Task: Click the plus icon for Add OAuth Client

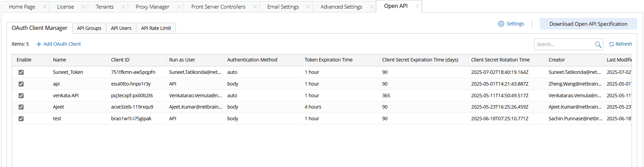Action: [x=39, y=44]
